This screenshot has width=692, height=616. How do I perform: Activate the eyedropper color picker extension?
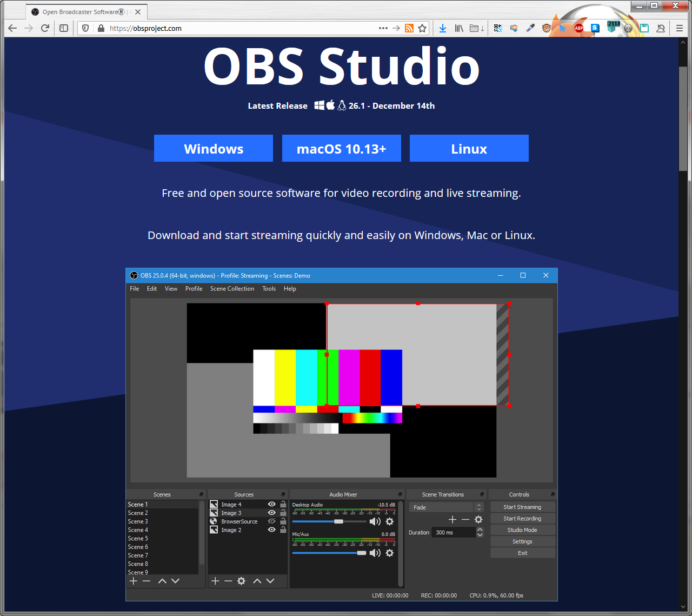530,28
